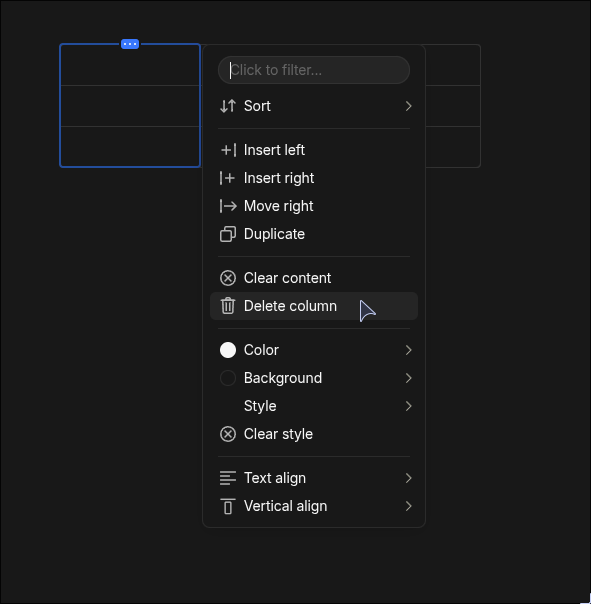Screen dimensions: 591x604
Task: Click the Vertical align icon
Action: click(228, 506)
